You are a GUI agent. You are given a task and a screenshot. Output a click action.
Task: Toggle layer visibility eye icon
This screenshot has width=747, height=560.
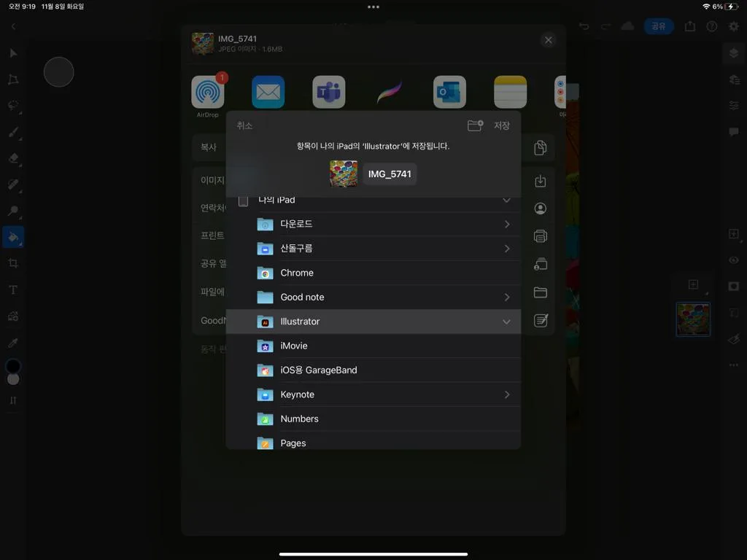pos(734,260)
